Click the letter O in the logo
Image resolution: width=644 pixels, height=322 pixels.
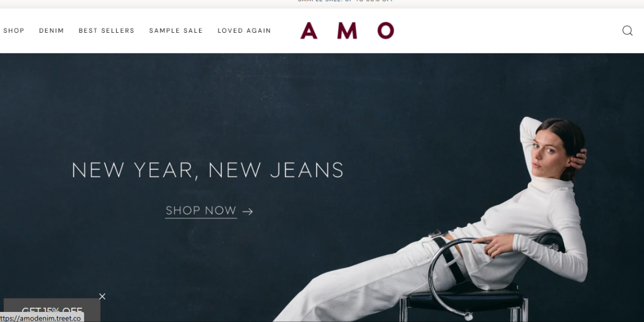[x=386, y=31]
